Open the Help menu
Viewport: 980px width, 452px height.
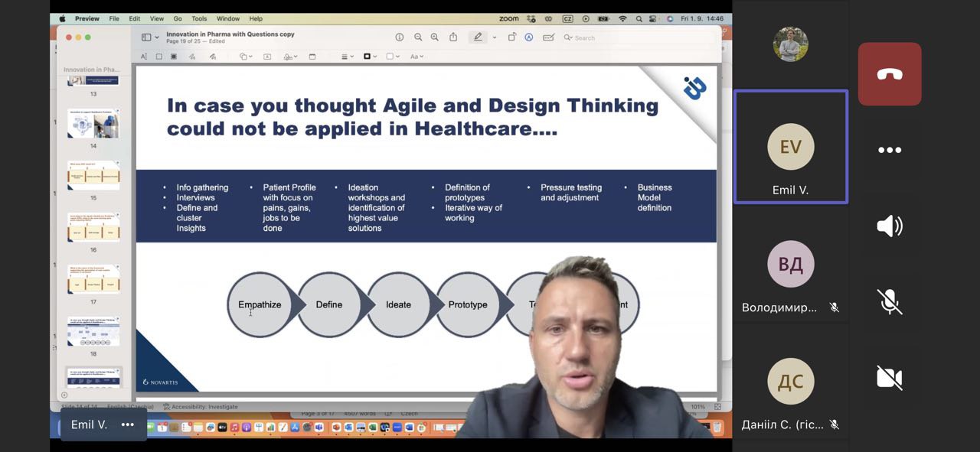[x=256, y=18]
